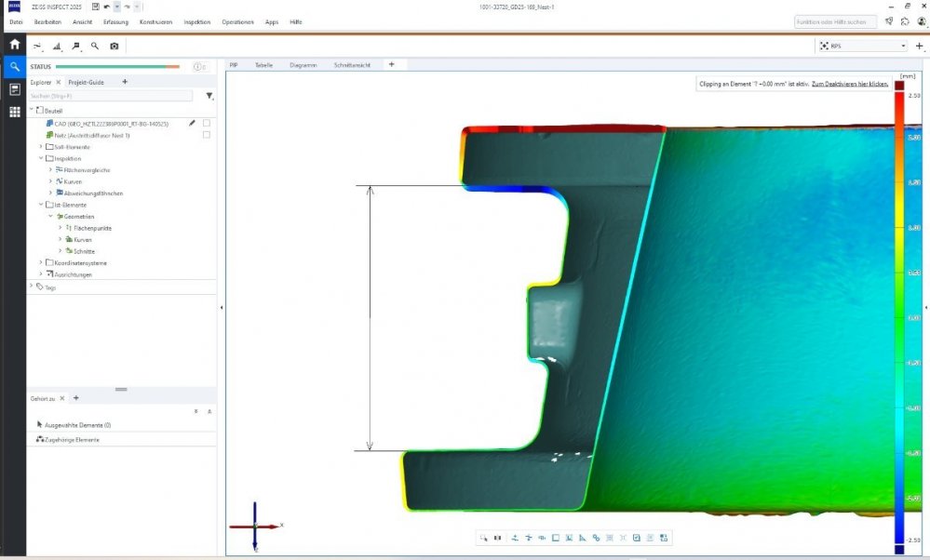This screenshot has height=560, width=930.
Task: Click the magnifier icon in top toolbar
Action: (x=94, y=46)
